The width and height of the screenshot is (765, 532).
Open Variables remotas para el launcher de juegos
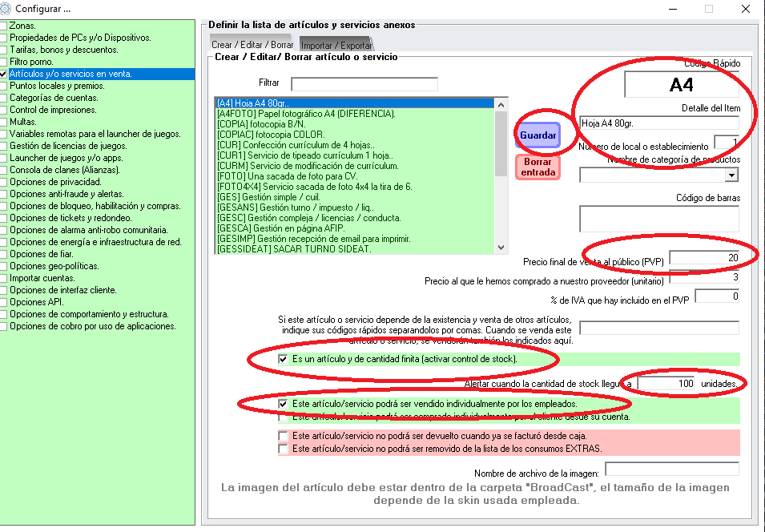point(95,134)
